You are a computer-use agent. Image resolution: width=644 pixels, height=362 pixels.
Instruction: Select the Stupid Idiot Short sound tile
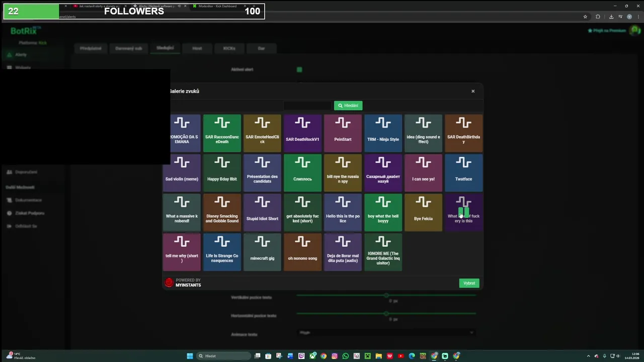point(262,213)
